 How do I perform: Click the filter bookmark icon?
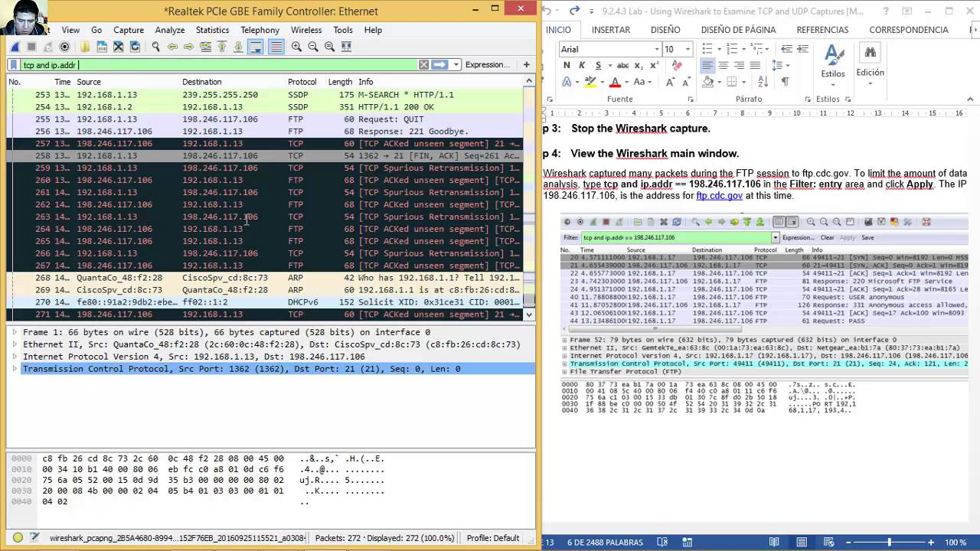14,65
